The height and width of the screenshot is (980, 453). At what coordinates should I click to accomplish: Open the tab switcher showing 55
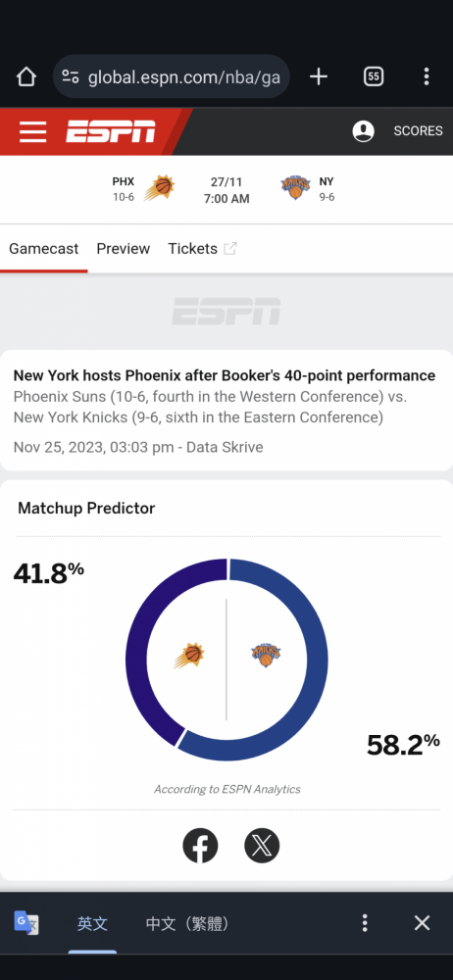373,76
